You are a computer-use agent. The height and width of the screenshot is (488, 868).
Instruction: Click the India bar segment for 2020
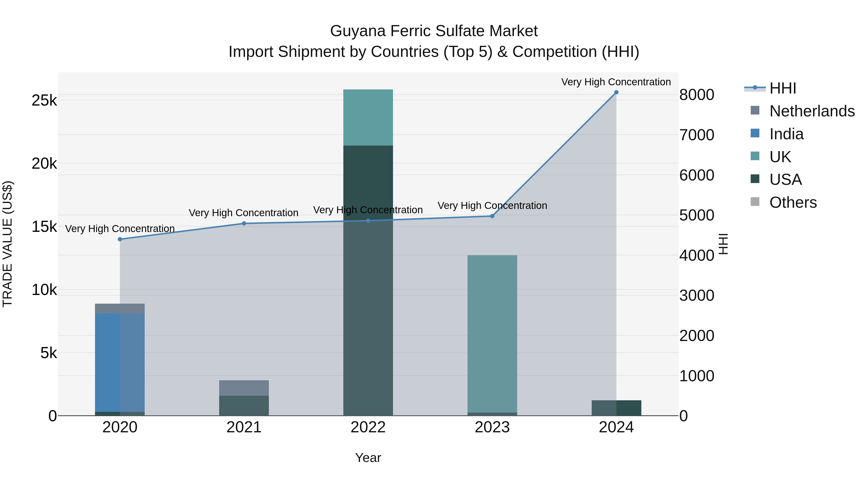click(x=120, y=363)
